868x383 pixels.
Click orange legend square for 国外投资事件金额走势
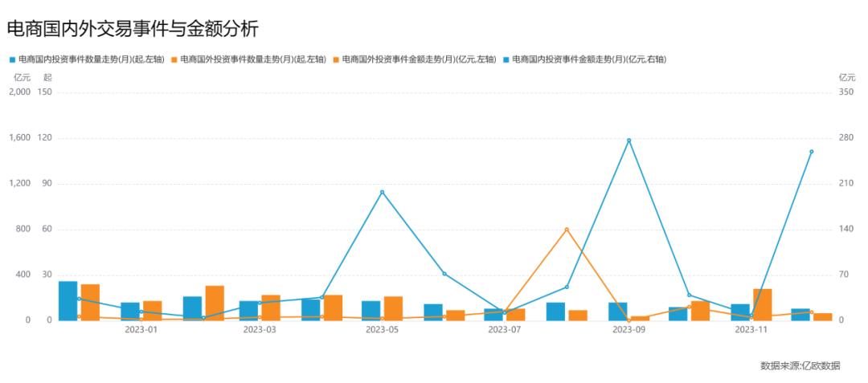[x=337, y=59]
